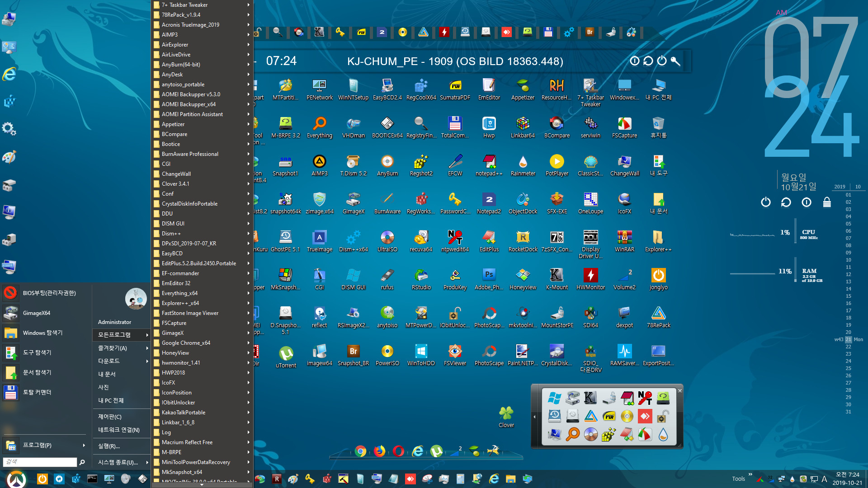
Task: Click the start menu search field
Action: tap(40, 462)
